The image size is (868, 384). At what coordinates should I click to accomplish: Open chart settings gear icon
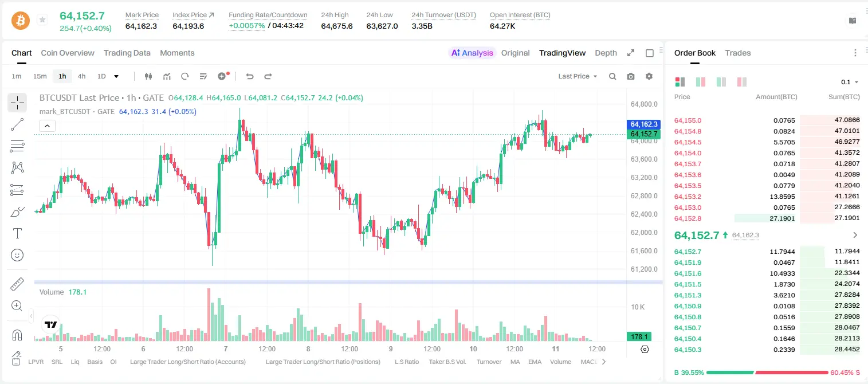point(649,76)
